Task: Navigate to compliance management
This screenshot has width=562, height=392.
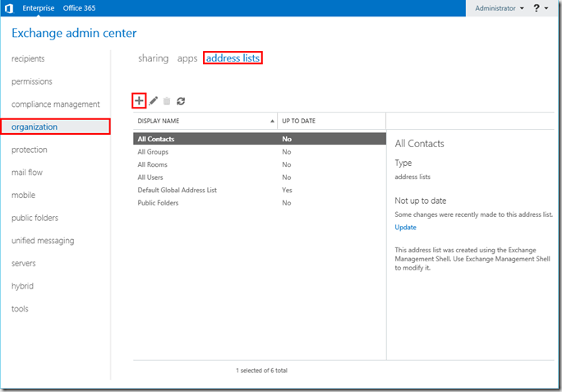Action: tap(56, 104)
